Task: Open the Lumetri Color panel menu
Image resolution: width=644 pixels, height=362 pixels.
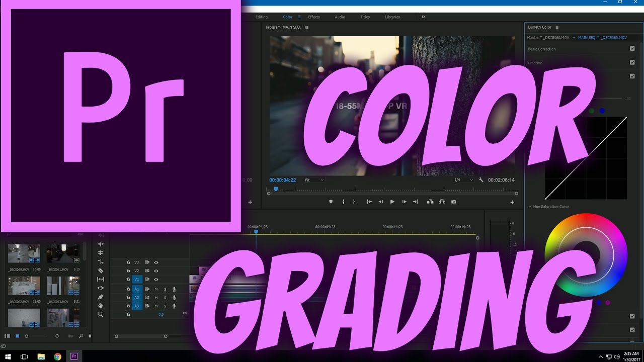Action: click(557, 27)
